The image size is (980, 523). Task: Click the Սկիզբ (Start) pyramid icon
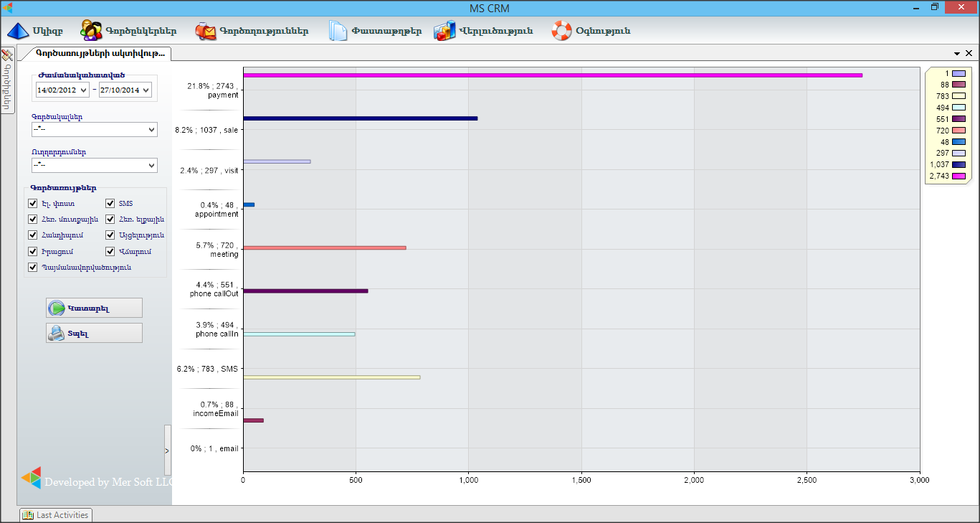(x=18, y=31)
